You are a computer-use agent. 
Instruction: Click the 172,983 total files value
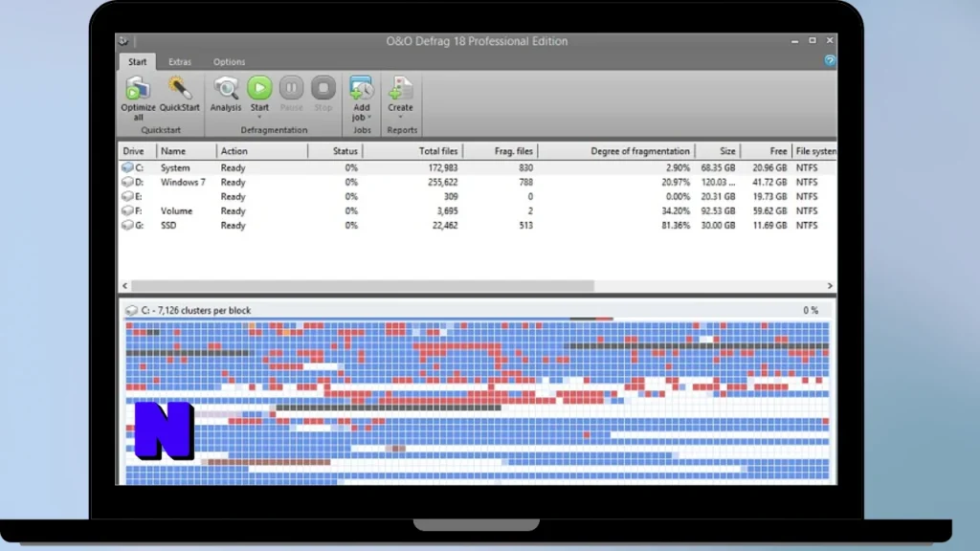[442, 167]
